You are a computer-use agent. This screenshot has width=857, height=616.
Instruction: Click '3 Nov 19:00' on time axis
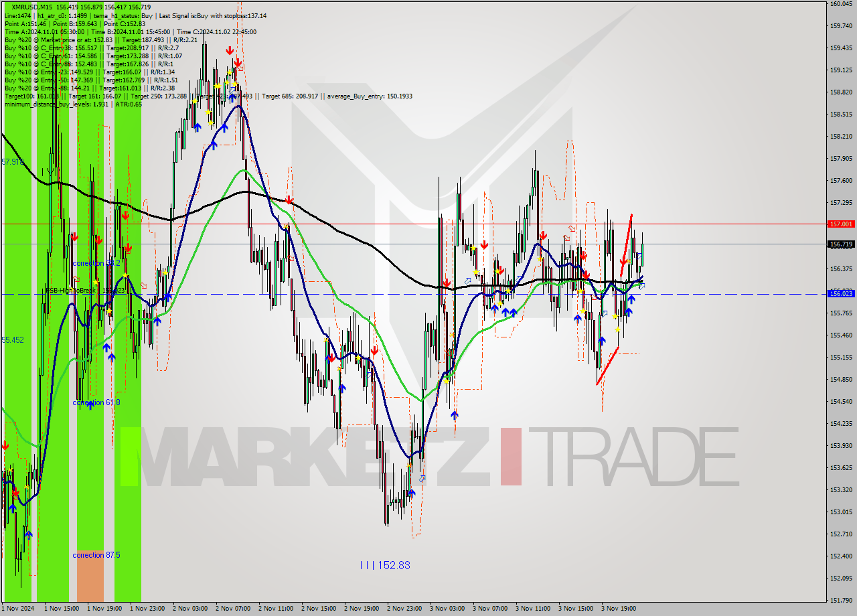pos(619,609)
